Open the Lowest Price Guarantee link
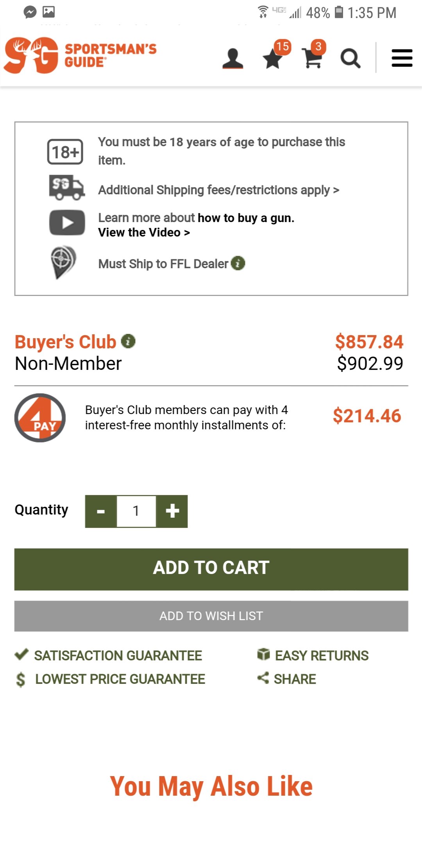This screenshot has height=868, width=422. (x=120, y=679)
